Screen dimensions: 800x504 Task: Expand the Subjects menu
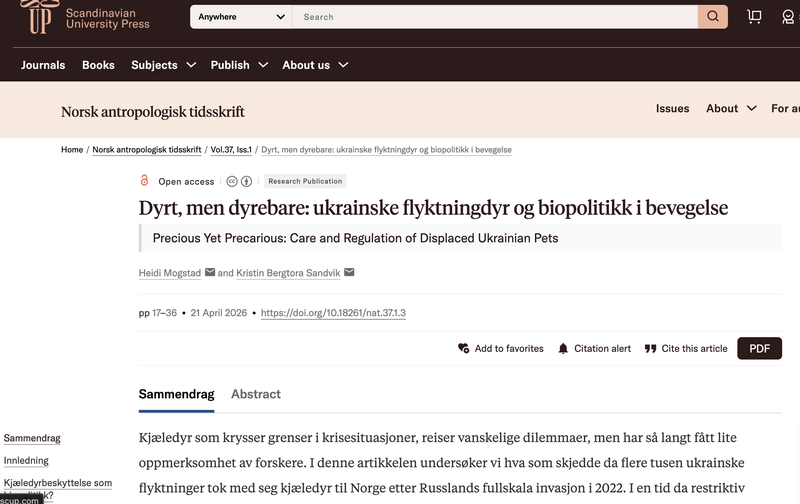pyautogui.click(x=161, y=65)
